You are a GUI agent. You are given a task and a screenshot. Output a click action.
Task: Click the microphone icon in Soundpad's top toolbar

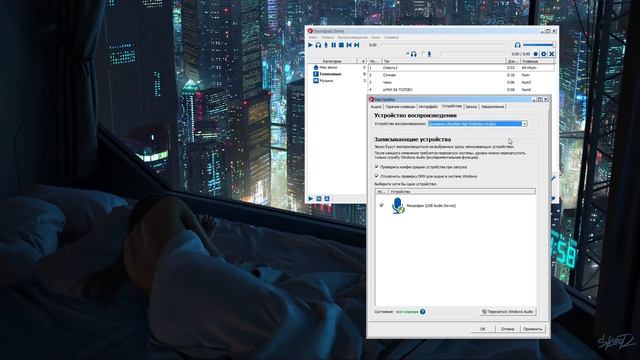pos(326,45)
